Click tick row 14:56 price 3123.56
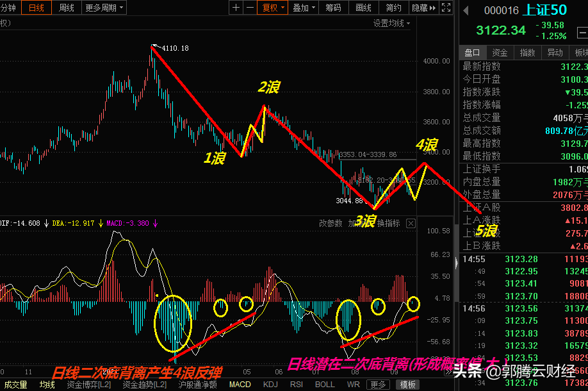Image resolution: width=588 pixels, height=391 pixels. [x=521, y=309]
